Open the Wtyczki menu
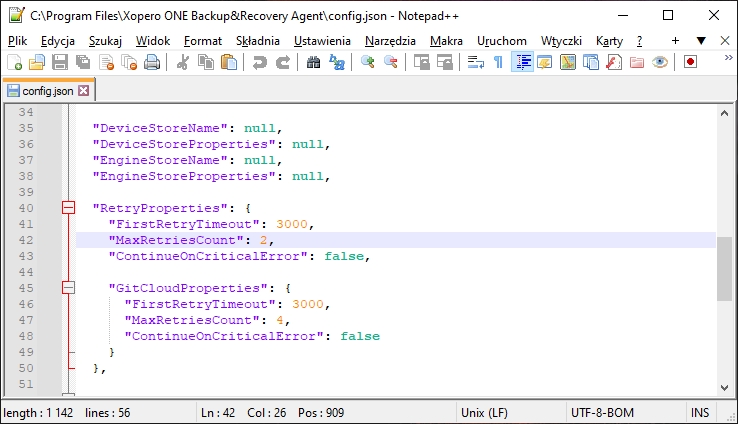738x424 pixels. pos(561,40)
